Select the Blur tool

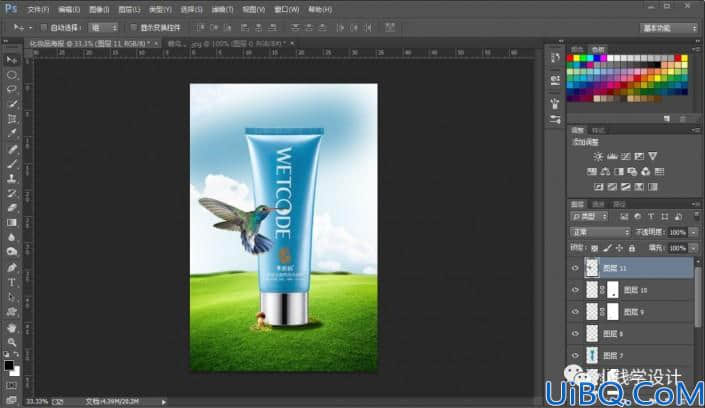pos(12,238)
